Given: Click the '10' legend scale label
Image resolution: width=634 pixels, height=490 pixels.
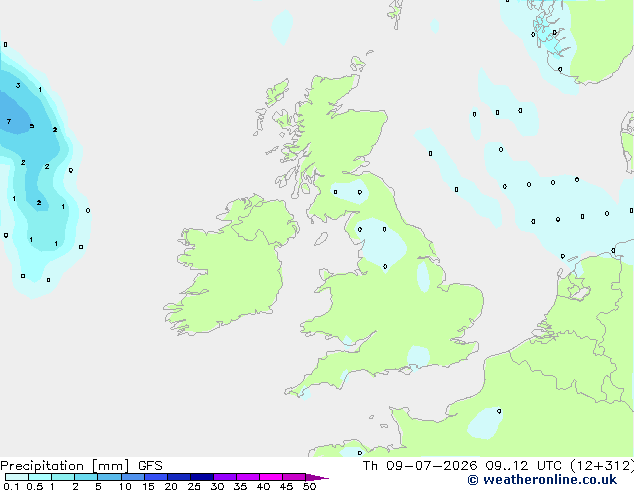Looking at the screenshot, I should point(125,486).
